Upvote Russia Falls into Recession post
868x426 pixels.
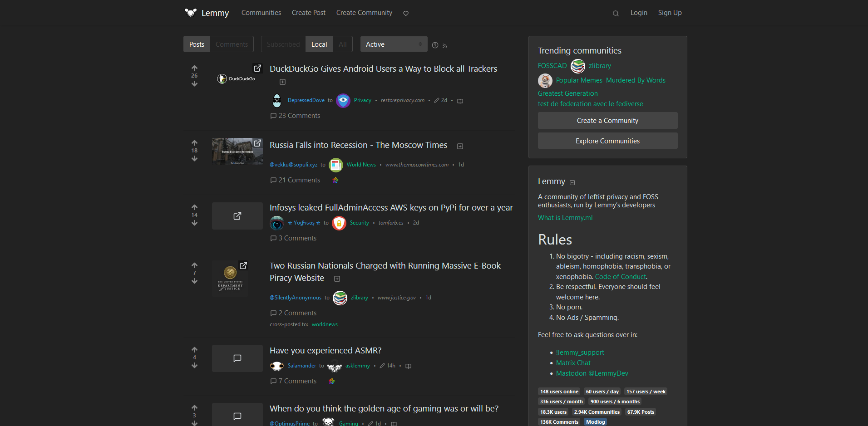(x=194, y=143)
